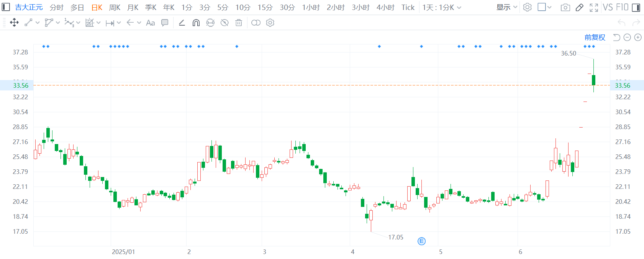Expand the arrow marker tool dropdown
Viewport: 644px width, 259px height.
coord(139,23)
